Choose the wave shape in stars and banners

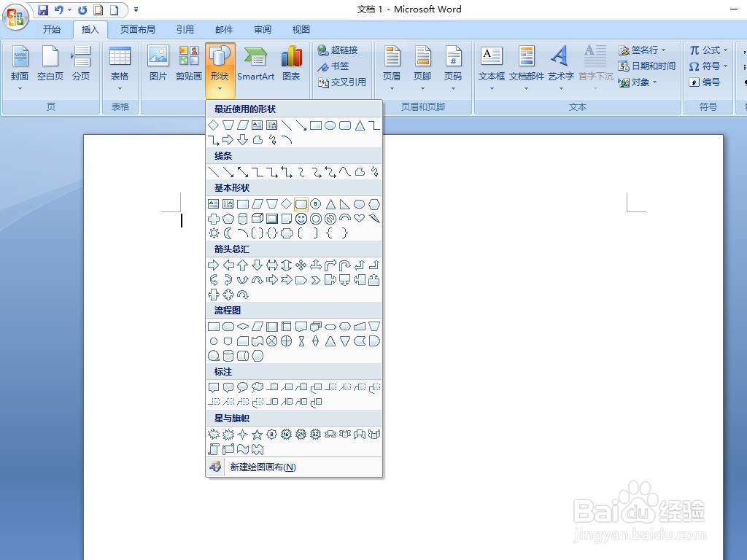click(243, 448)
